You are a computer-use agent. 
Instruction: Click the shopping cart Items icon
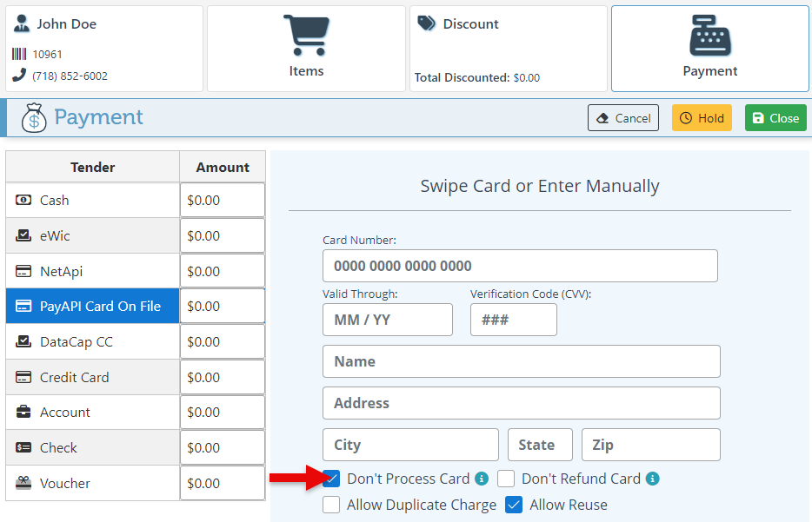coord(306,36)
